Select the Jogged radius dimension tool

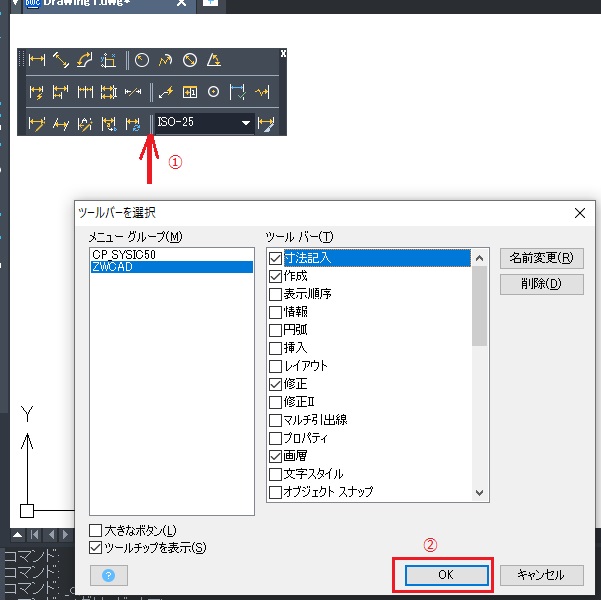(x=166, y=60)
